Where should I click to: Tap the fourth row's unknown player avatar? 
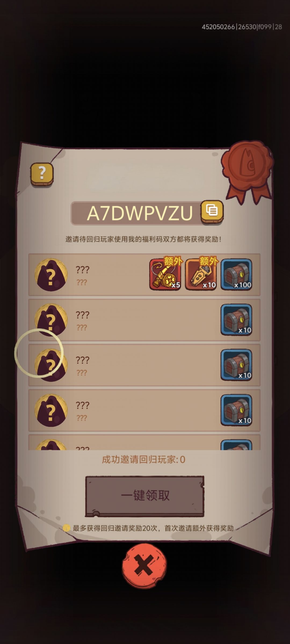pos(51,410)
